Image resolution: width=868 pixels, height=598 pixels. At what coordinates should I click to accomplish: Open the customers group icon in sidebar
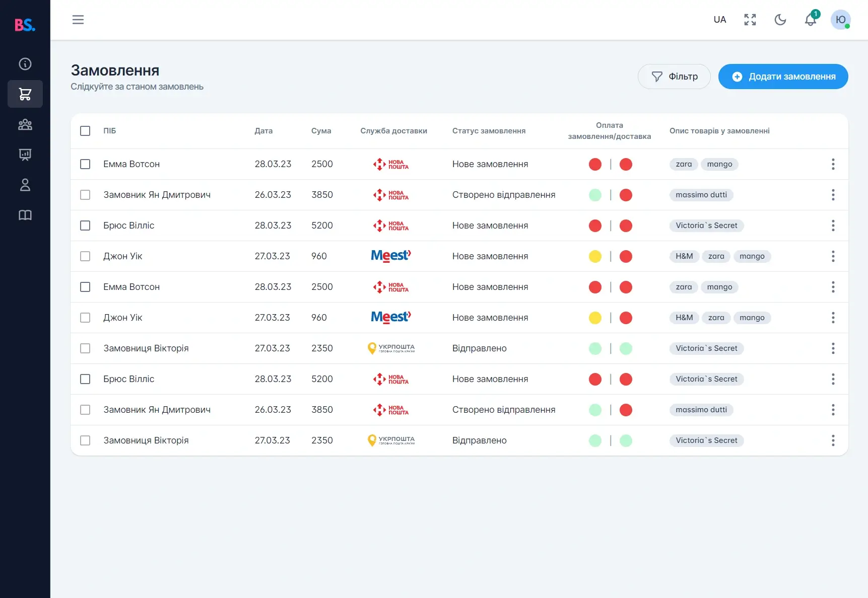tap(25, 124)
